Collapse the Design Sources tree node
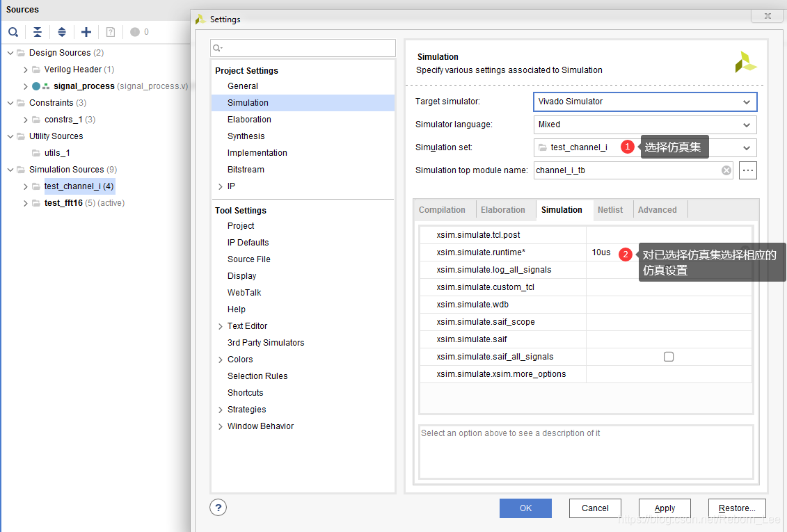 click(x=10, y=53)
